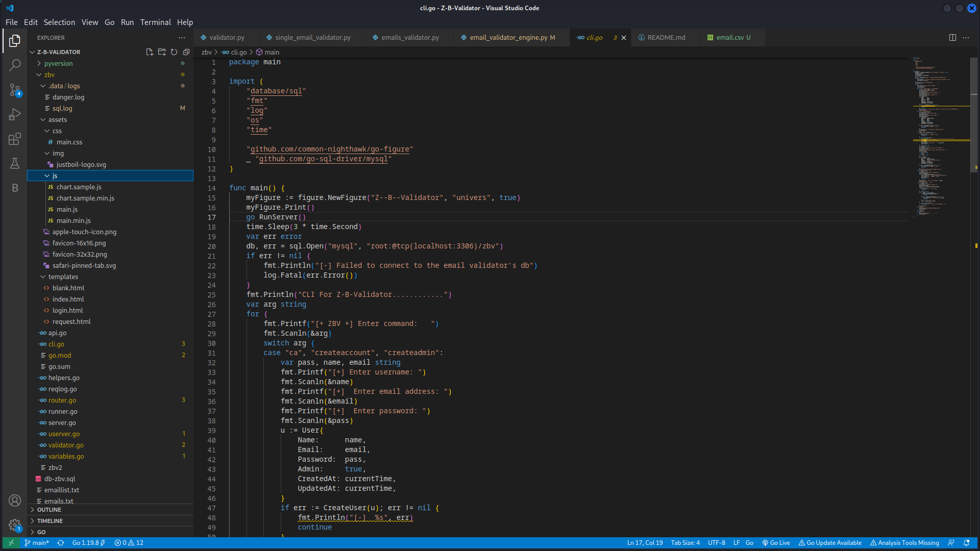This screenshot has height=551, width=980.
Task: Open router.go in the file tree
Action: point(62,400)
